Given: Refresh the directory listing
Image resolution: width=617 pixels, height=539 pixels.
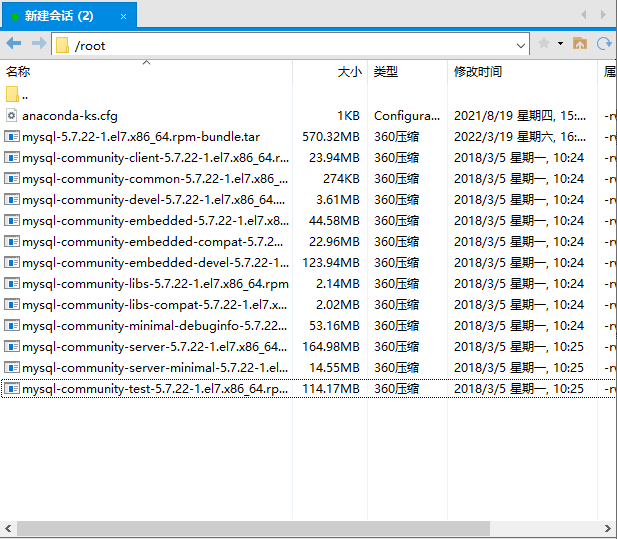Looking at the screenshot, I should (604, 43).
